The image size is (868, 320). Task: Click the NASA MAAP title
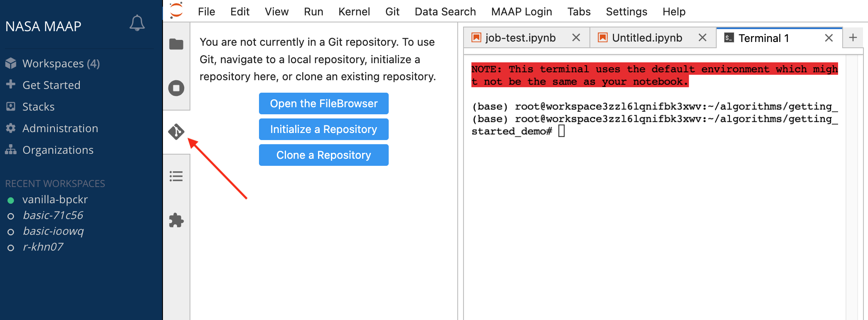point(43,26)
